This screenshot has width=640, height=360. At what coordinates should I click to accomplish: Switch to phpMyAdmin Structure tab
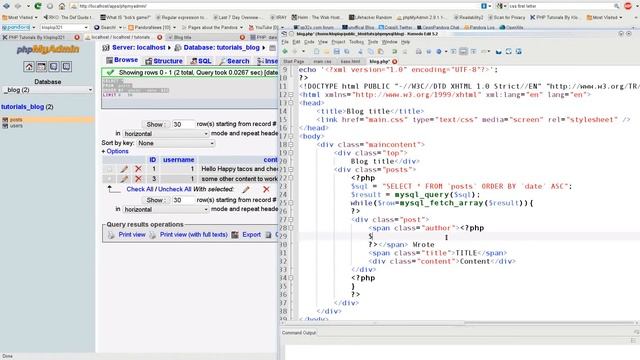point(164,61)
